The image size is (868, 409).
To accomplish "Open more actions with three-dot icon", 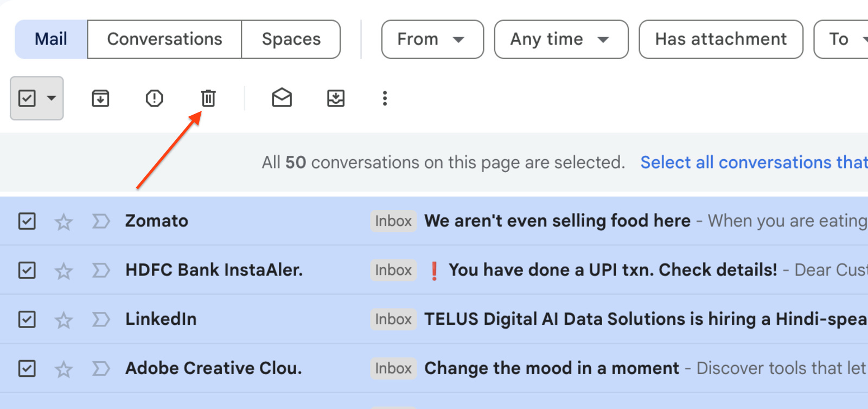I will coord(385,98).
